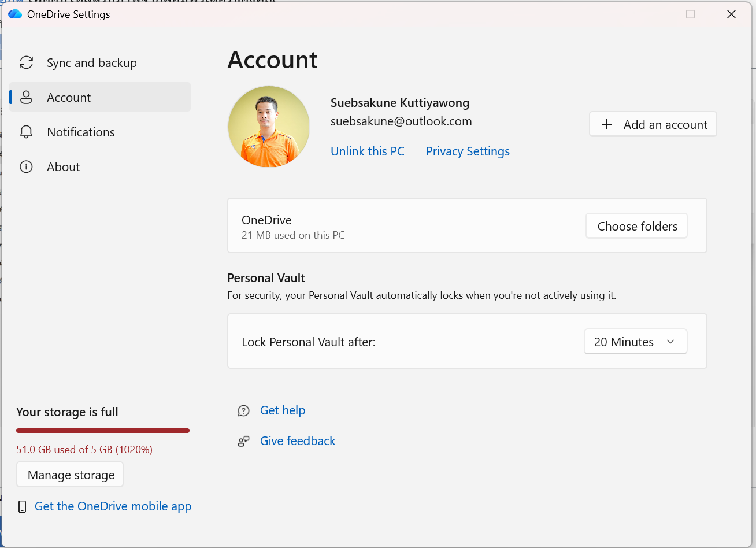Click the email suebsakune@outlook.com
Image resolution: width=756 pixels, height=548 pixels.
(x=401, y=121)
